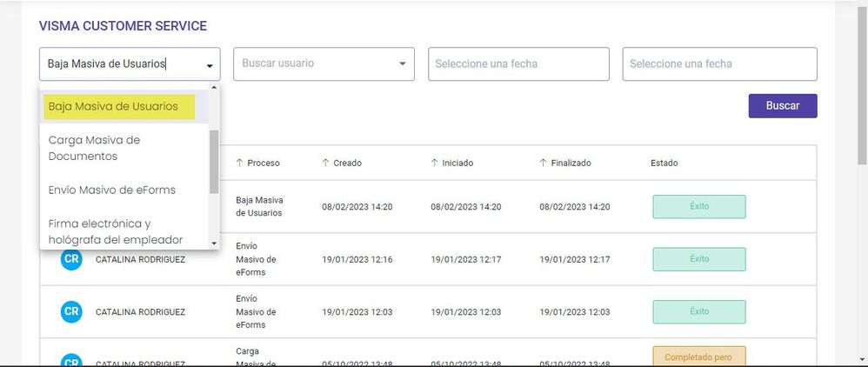The height and width of the screenshot is (367, 868).
Task: Sort by Proceso column arrow
Action: [239, 163]
